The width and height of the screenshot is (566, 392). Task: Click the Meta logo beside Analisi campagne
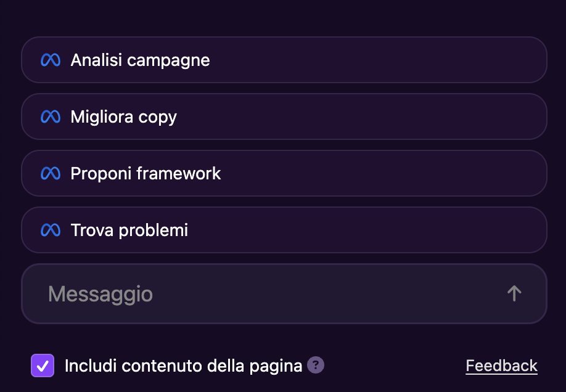51,60
